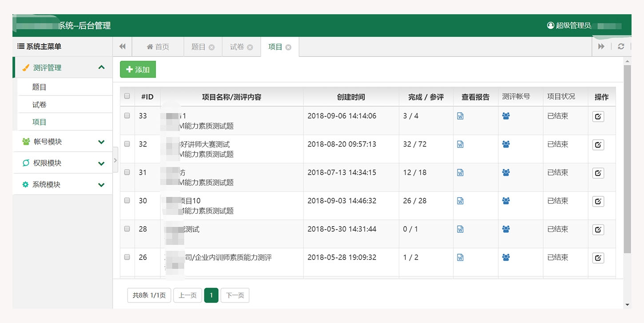
Task: View report document for project ID 30
Action: (460, 201)
